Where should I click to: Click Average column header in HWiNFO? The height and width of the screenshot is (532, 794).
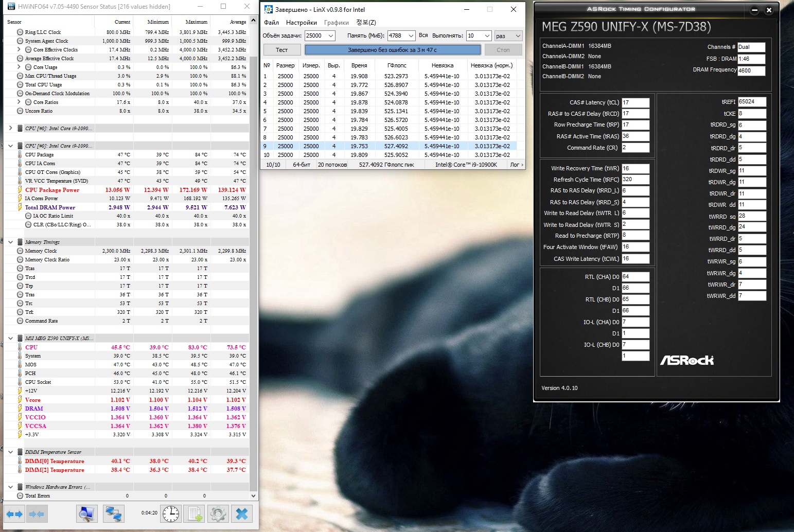click(x=229, y=22)
